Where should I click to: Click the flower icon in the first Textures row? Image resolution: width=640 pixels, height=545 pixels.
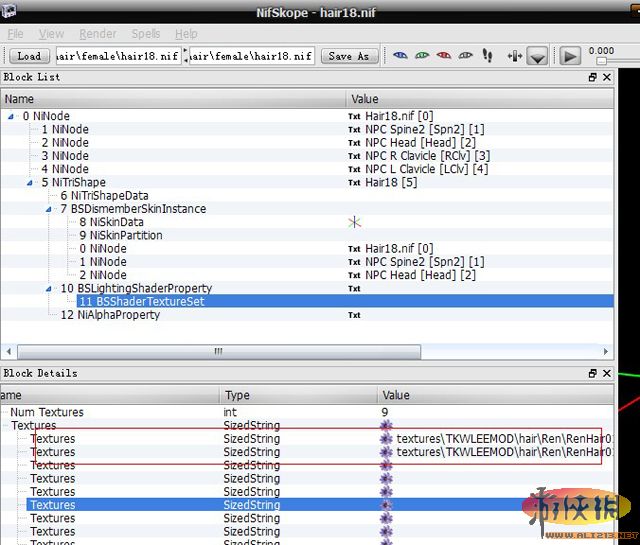pyautogui.click(x=386, y=439)
